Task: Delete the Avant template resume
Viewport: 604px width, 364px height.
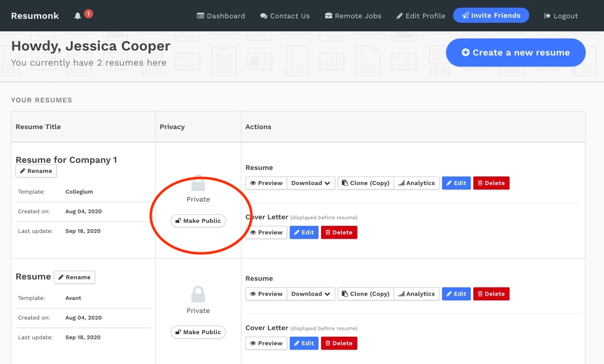Action: [491, 294]
